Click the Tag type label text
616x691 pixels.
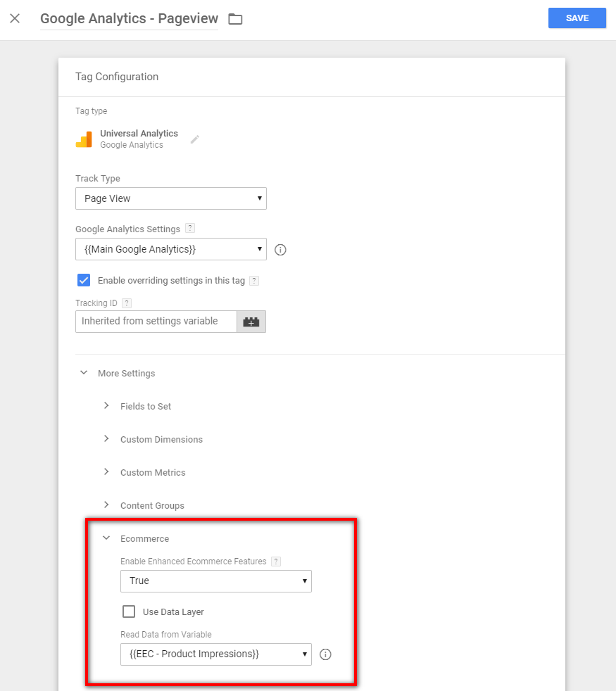(92, 111)
